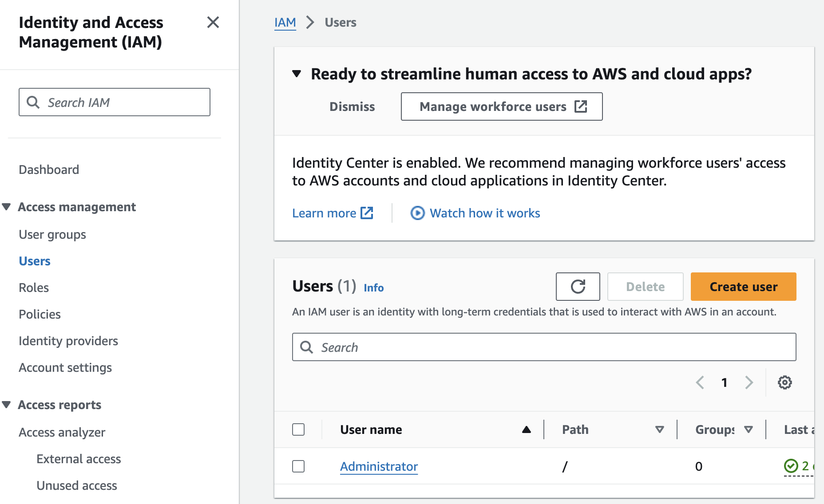Click the magnifier icon in Search IAM
The height and width of the screenshot is (504, 824).
tap(33, 102)
